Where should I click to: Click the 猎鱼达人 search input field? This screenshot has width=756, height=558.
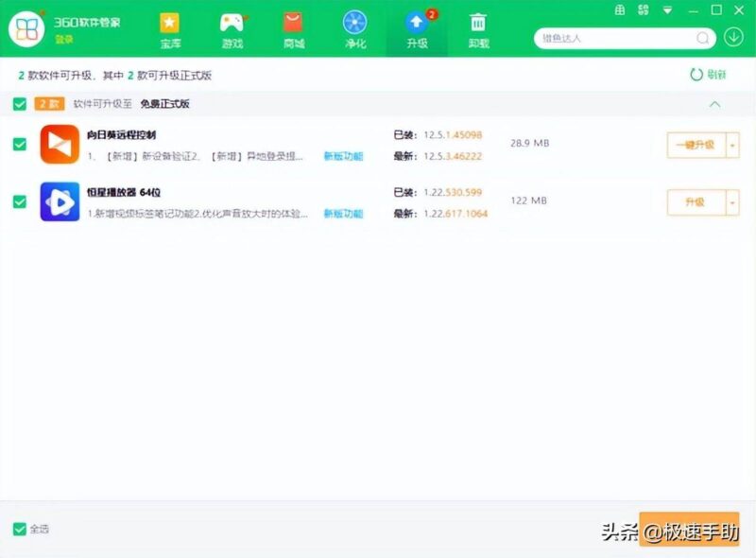614,38
